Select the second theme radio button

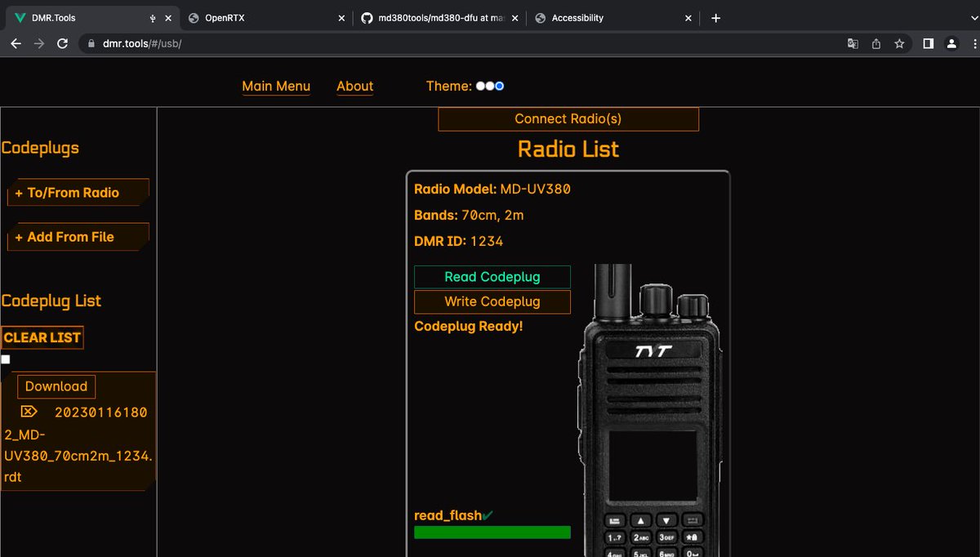(x=490, y=86)
